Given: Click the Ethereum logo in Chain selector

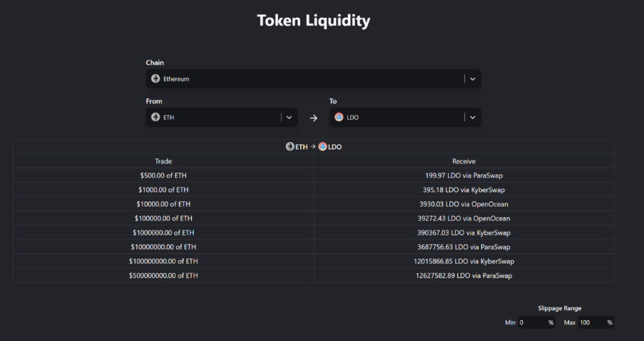Looking at the screenshot, I should coord(155,78).
